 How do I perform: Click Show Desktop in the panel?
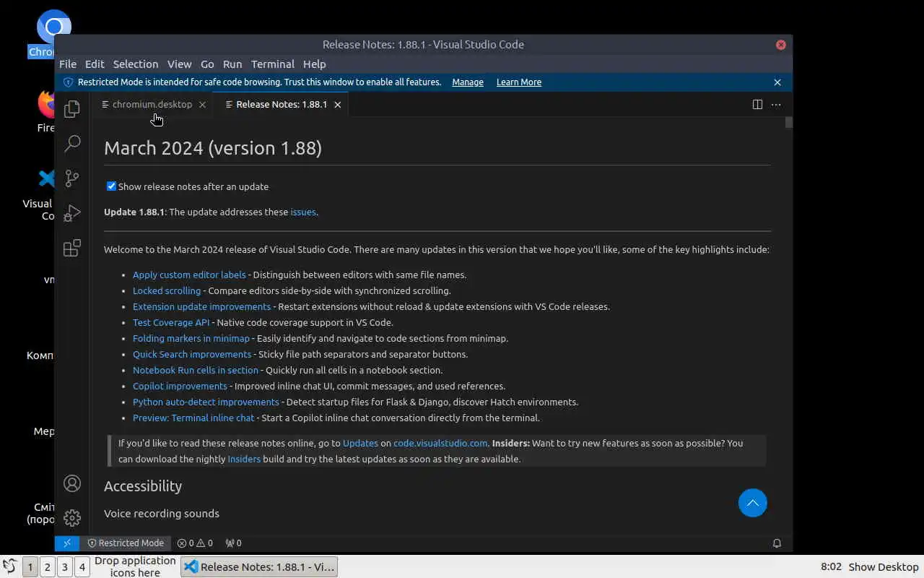coord(884,567)
